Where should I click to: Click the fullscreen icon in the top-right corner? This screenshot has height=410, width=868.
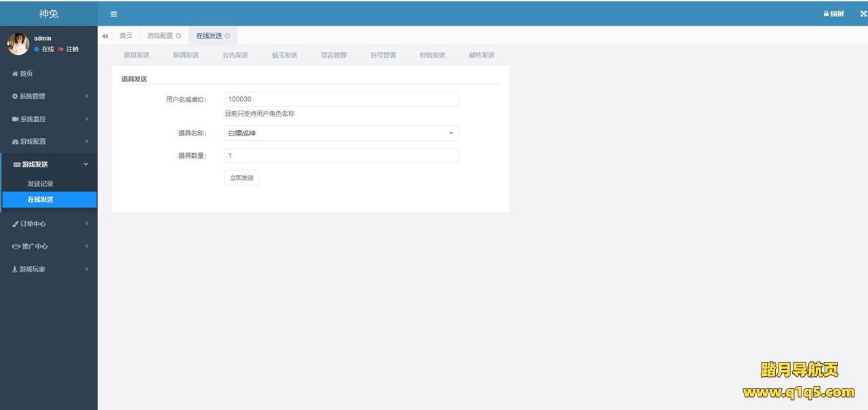[x=863, y=14]
